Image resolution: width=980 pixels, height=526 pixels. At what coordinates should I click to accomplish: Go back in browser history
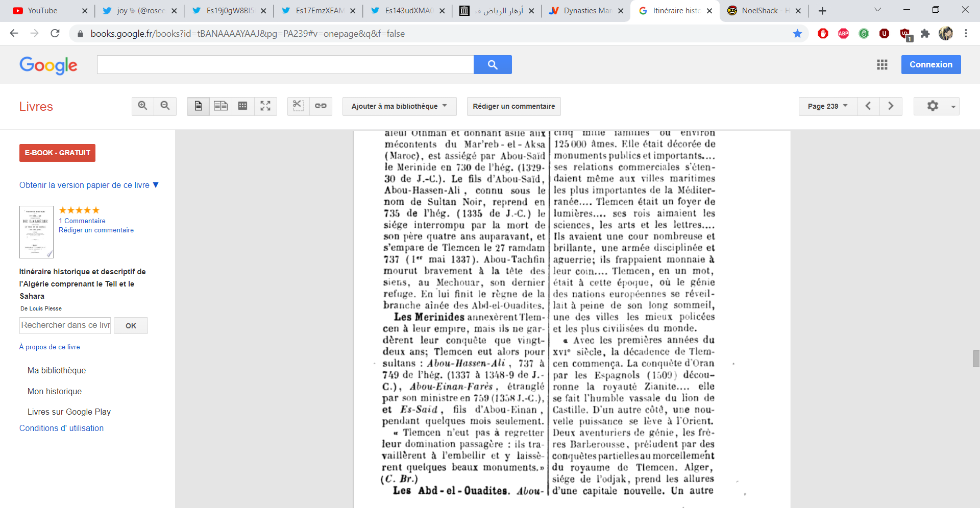(14, 33)
